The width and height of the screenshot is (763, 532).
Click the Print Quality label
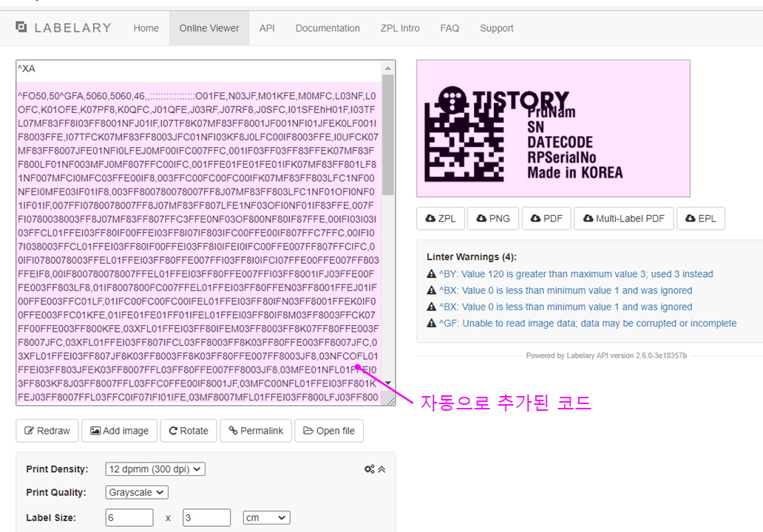pos(56,493)
